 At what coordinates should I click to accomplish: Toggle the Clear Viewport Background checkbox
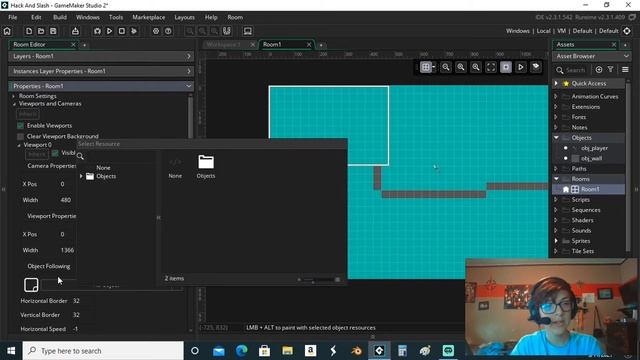[20, 136]
